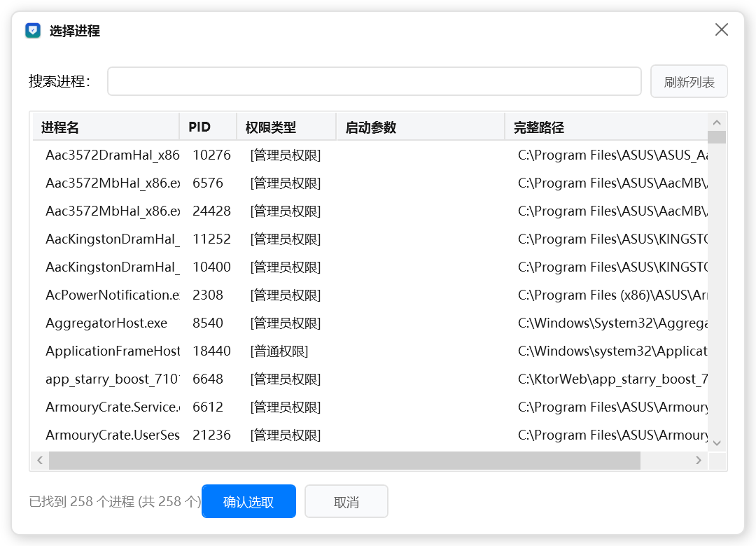Click the C:\Windows\system32\Applicat path cell

click(x=612, y=351)
